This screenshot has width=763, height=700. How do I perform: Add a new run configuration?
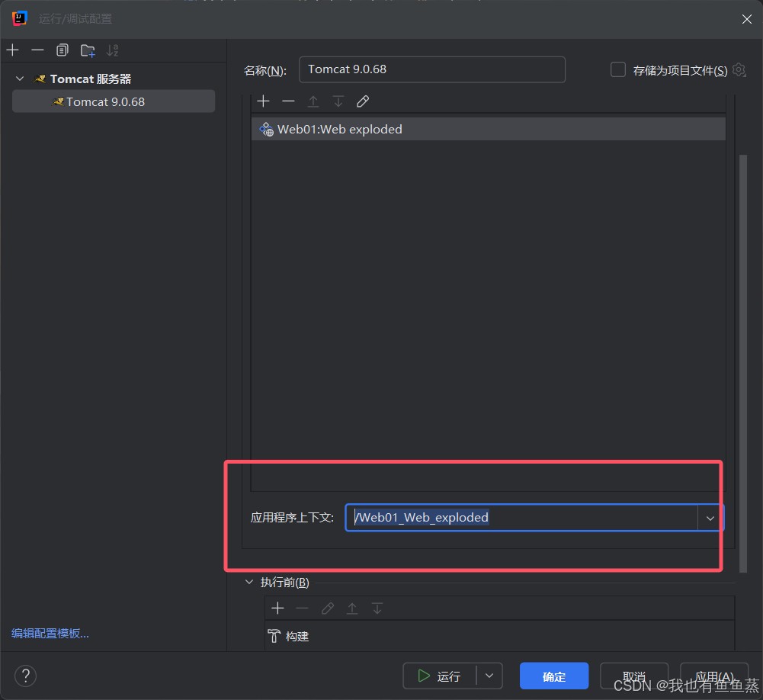click(13, 50)
